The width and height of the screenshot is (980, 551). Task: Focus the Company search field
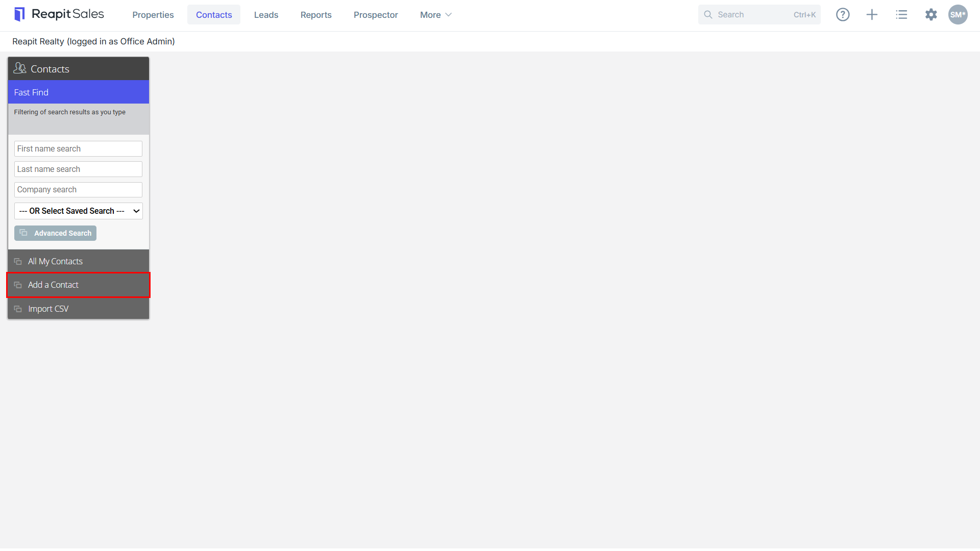click(78, 190)
